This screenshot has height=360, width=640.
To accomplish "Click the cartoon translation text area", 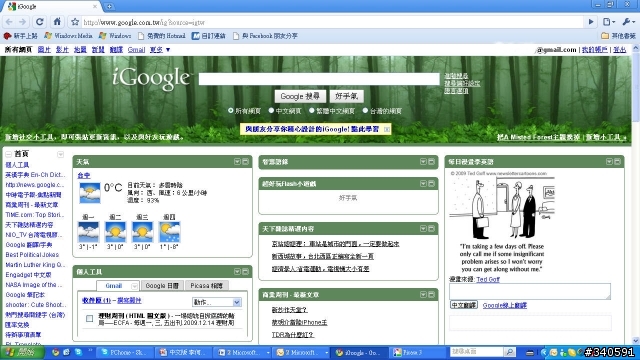I will [530, 291].
